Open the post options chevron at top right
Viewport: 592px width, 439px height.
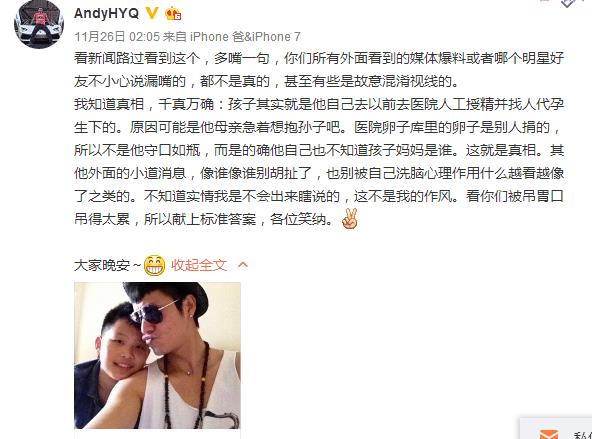coord(569,3)
